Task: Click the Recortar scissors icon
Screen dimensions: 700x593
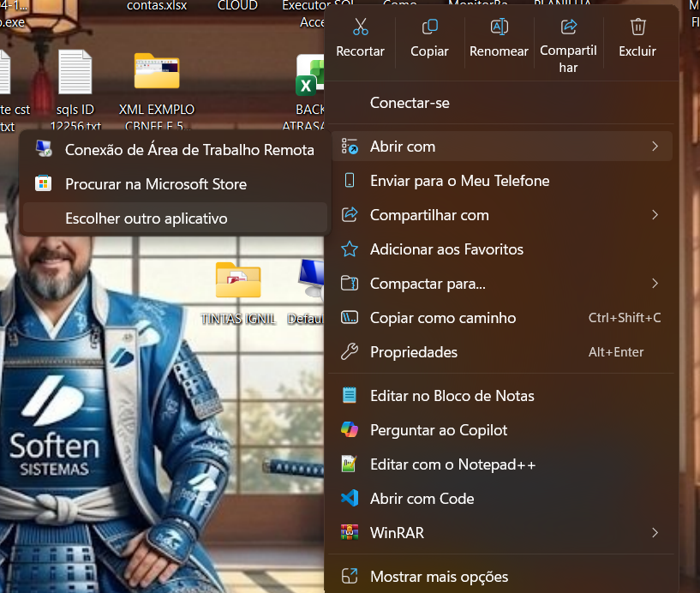Action: (360, 27)
